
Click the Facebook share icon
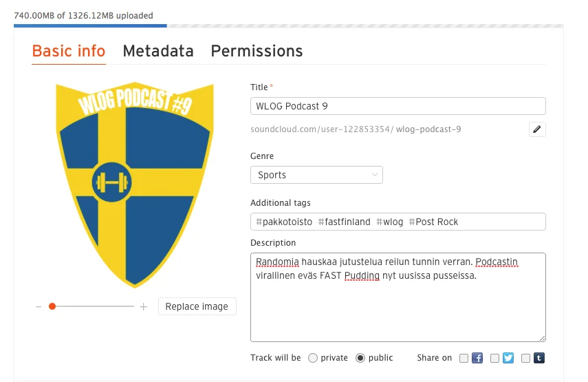click(477, 358)
